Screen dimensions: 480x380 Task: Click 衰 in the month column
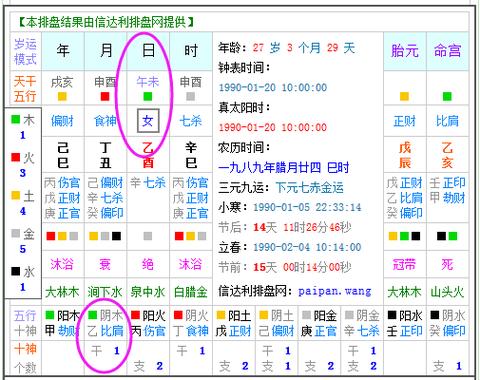[x=105, y=264]
